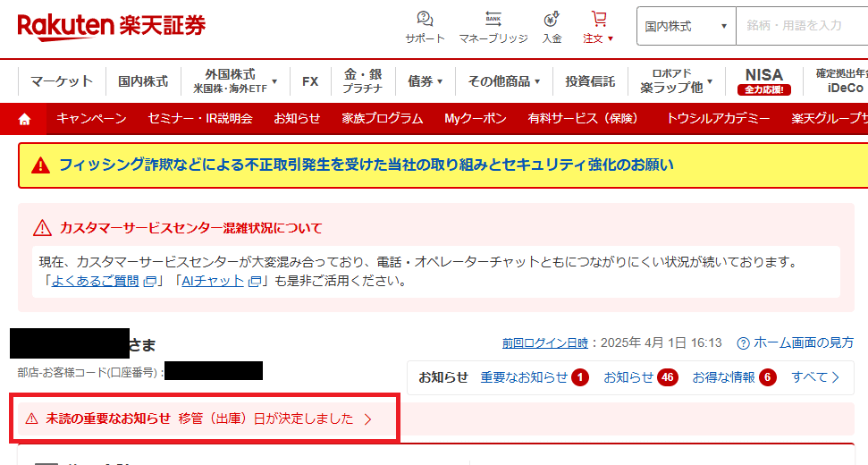Click the 銘柄・用語を入力 search field
This screenshot has height=465, width=868.
[x=802, y=26]
